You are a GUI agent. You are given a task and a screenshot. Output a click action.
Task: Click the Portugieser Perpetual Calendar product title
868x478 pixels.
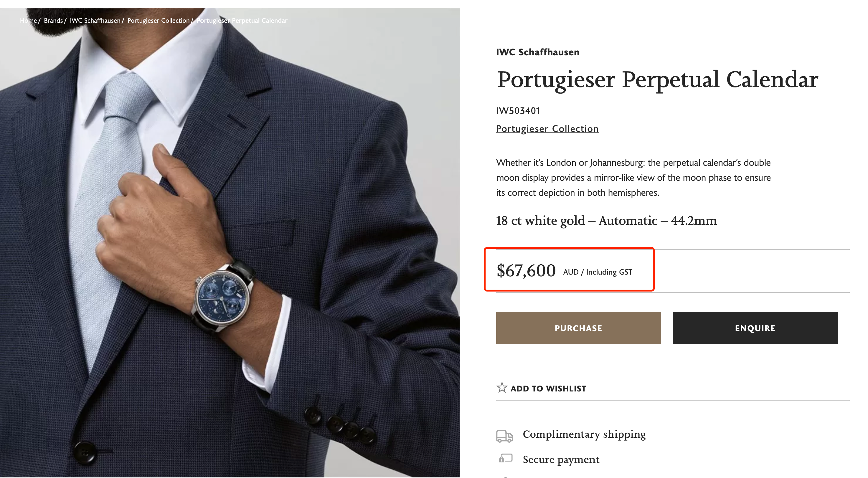[657, 80]
